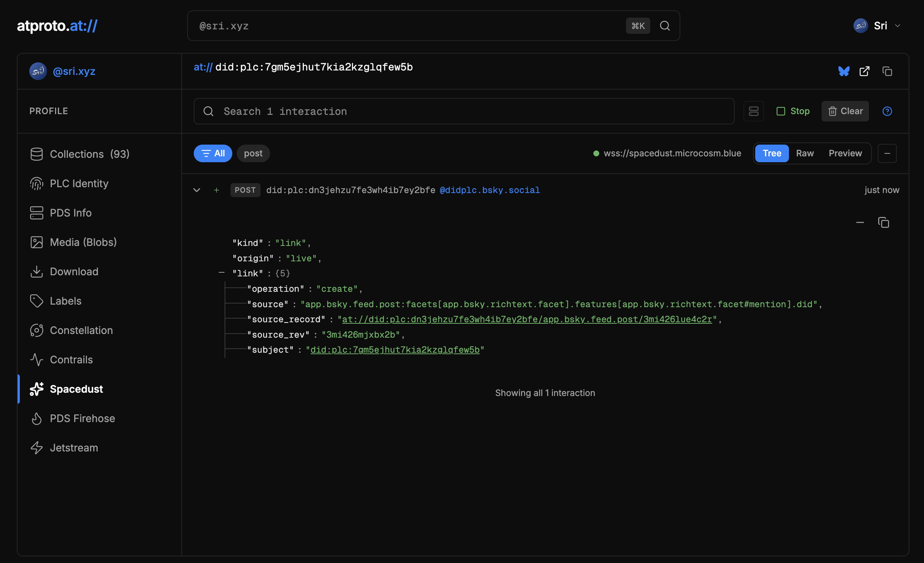This screenshot has width=924, height=563.
Task: Click the magnifier icon in top search bar
Action: point(665,26)
